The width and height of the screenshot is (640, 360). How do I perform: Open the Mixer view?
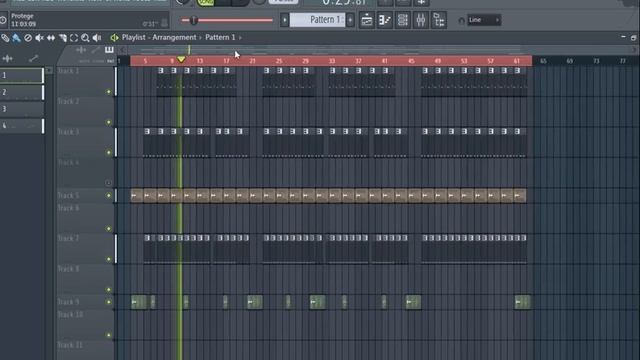click(420, 20)
